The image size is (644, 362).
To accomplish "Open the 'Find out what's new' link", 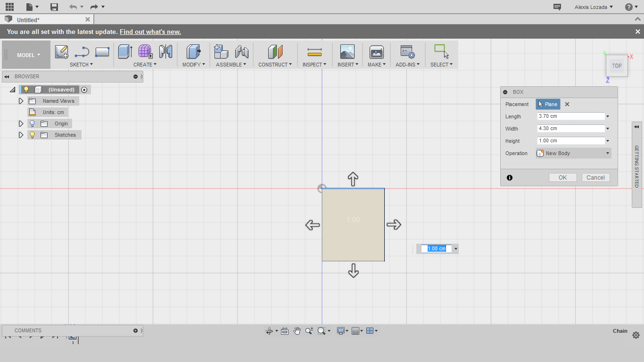I will coord(150,32).
